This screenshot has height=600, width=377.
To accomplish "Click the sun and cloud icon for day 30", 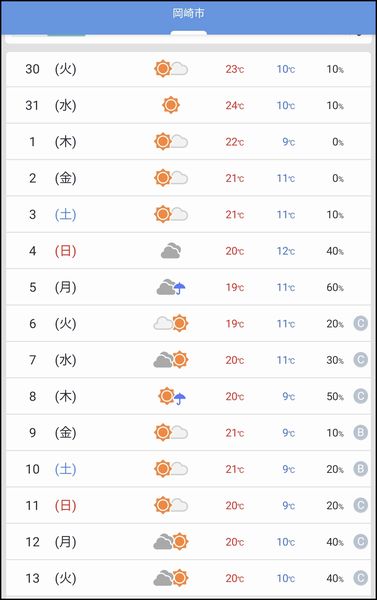I will (x=171, y=69).
